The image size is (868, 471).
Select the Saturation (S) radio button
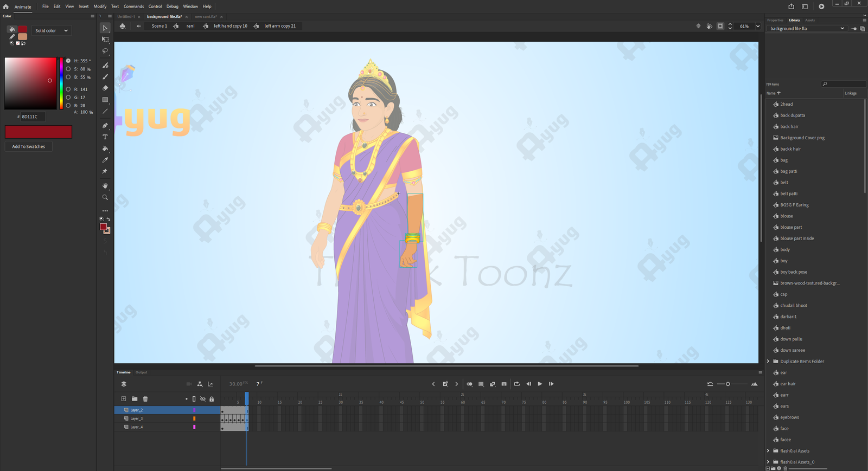coord(68,69)
